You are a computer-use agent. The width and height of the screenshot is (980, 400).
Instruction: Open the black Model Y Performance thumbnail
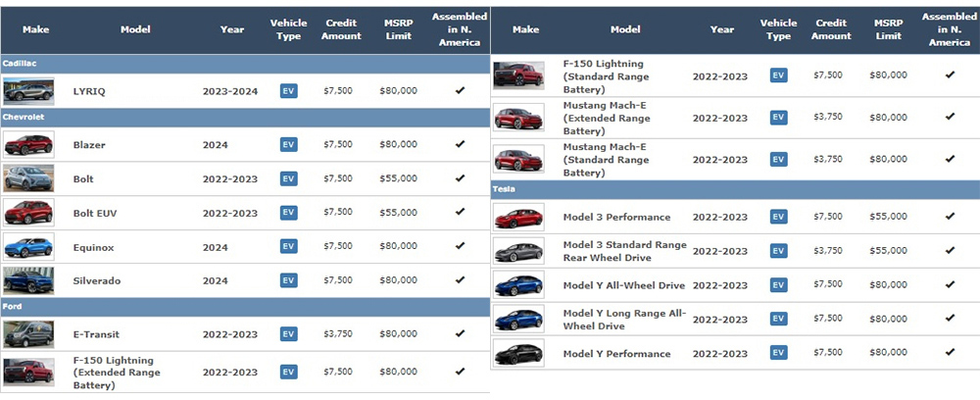click(x=518, y=353)
